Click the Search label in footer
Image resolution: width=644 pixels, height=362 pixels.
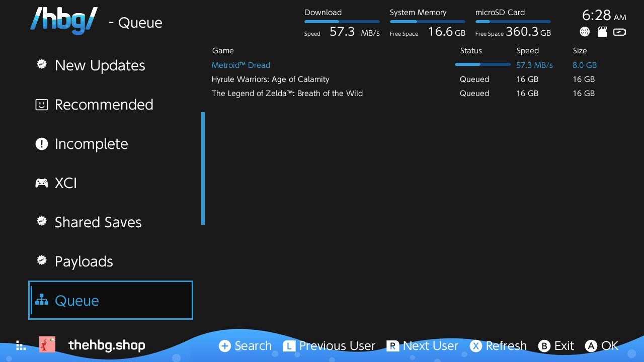coord(253,346)
